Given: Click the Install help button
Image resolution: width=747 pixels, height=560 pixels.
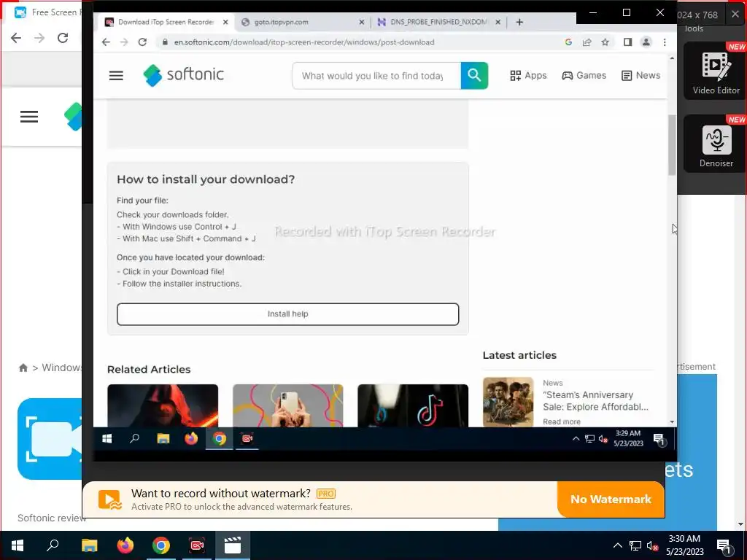Looking at the screenshot, I should coord(287,314).
